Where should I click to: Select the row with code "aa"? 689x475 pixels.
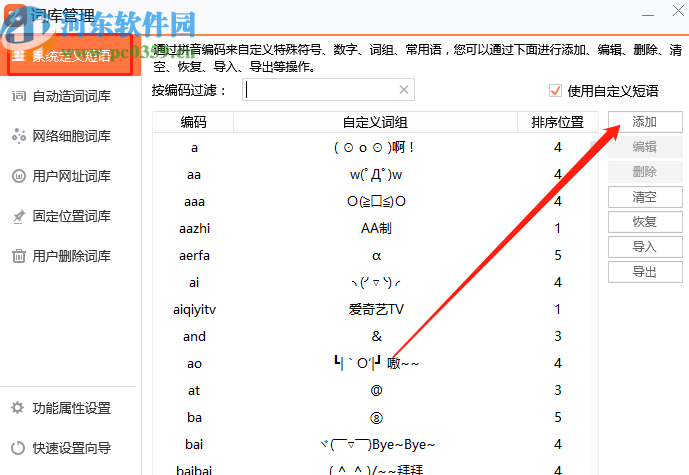372,174
